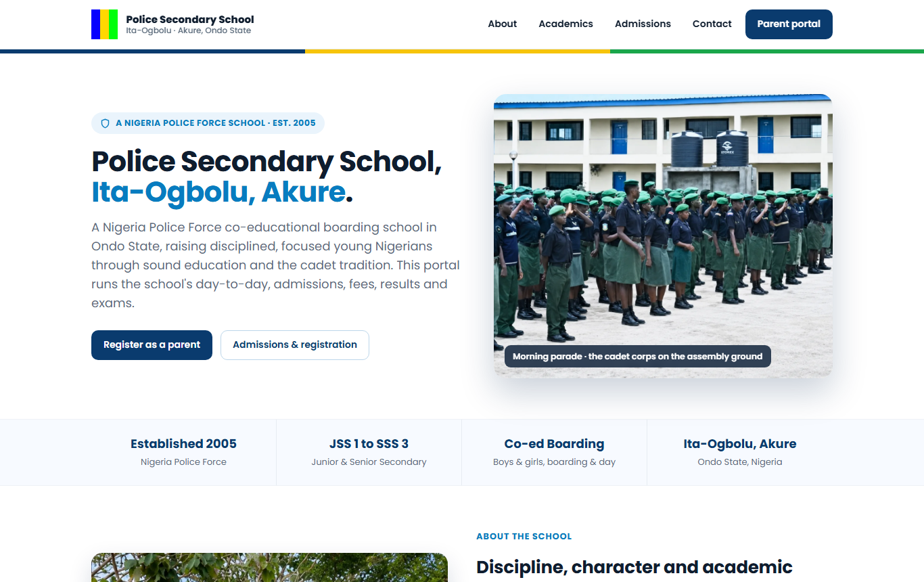This screenshot has height=582, width=924.
Task: Click the 'Discipline, character and academic' heading
Action: [634, 567]
